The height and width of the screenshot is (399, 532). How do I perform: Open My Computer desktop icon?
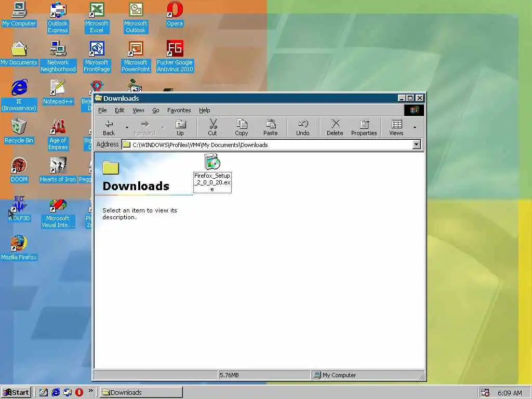point(19,14)
